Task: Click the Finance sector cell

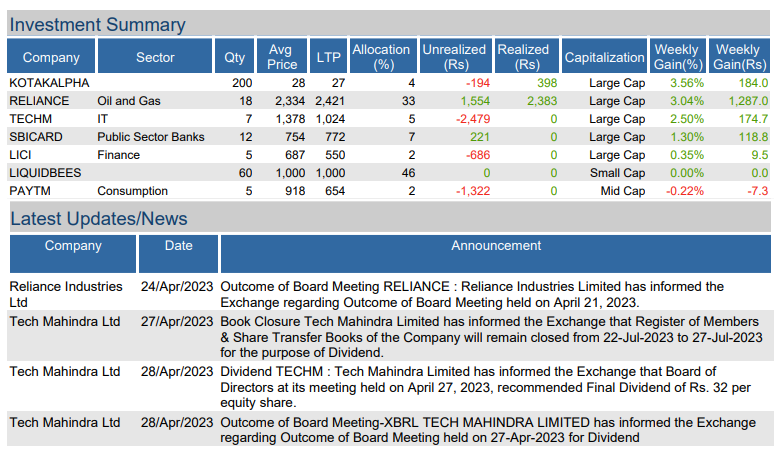Action: (x=118, y=155)
